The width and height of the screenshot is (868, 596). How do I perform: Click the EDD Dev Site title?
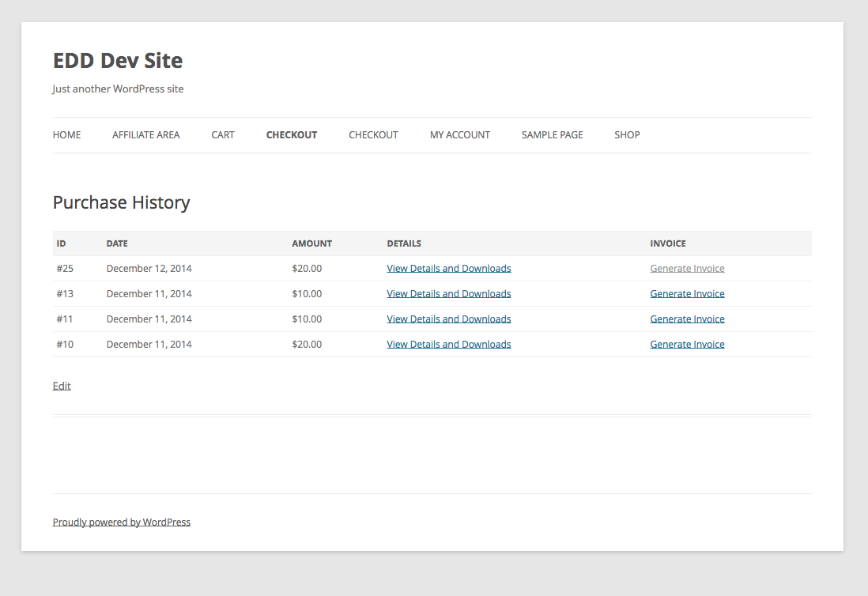117,61
